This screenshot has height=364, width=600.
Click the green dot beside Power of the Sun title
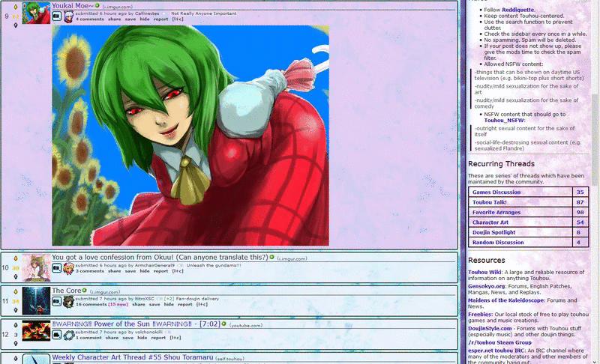coord(223,324)
